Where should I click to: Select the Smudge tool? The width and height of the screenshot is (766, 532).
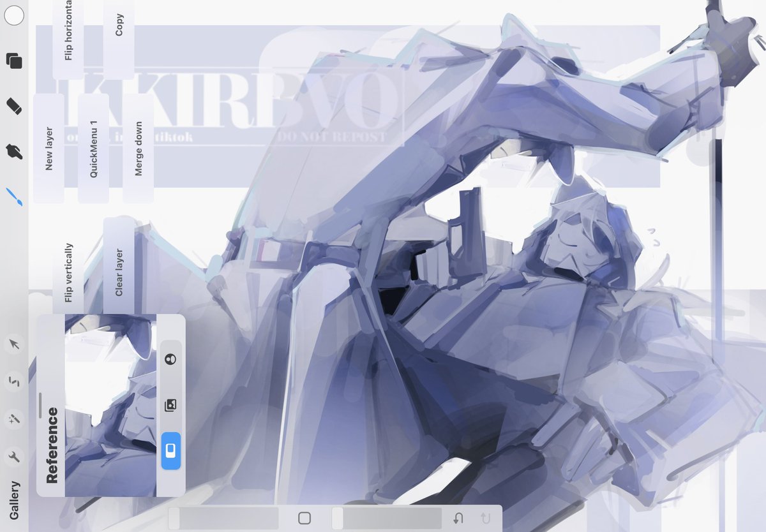(14, 151)
